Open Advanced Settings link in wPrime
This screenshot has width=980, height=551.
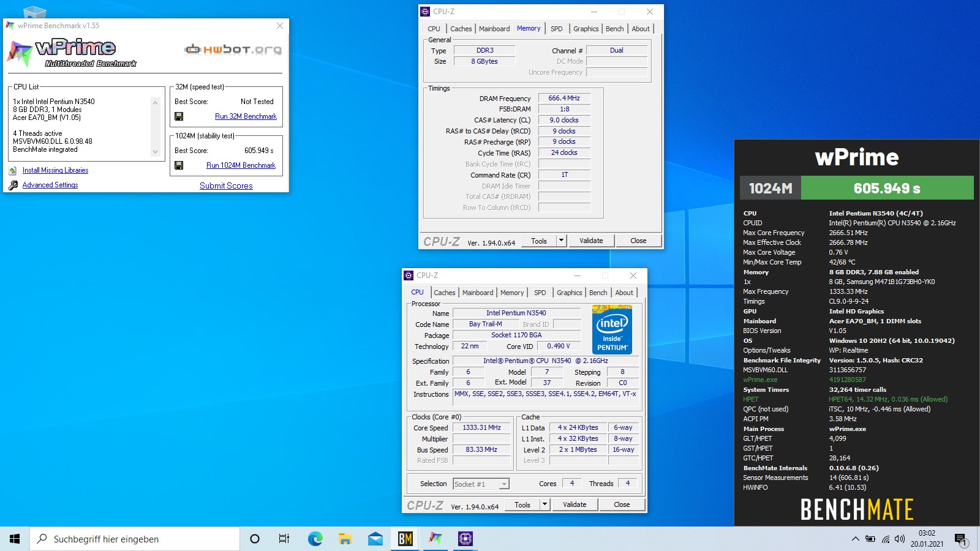[50, 185]
